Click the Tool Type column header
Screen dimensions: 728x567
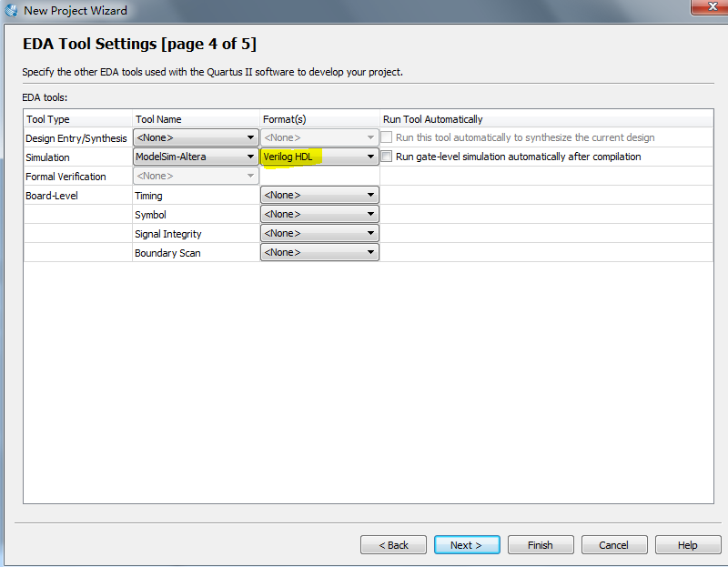[78, 119]
